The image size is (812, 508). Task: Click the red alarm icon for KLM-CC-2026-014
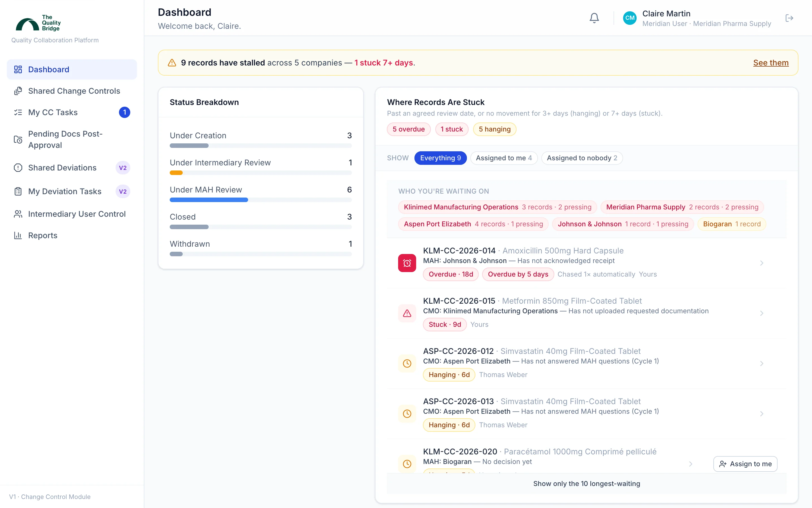(407, 263)
